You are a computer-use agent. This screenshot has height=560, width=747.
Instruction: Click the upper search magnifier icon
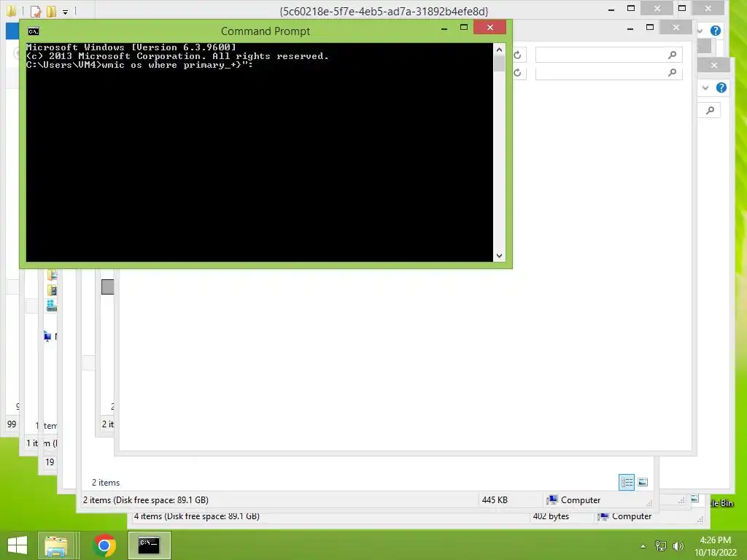672,55
